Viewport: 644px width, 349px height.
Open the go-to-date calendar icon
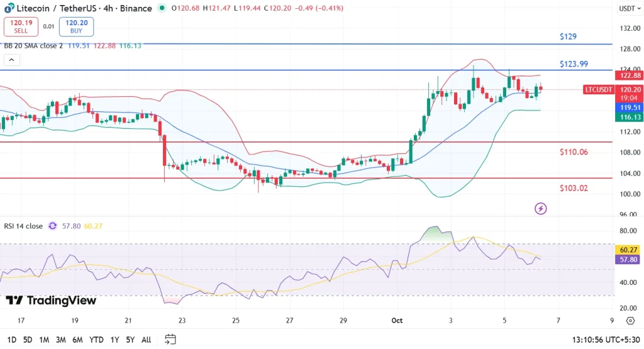click(x=170, y=340)
